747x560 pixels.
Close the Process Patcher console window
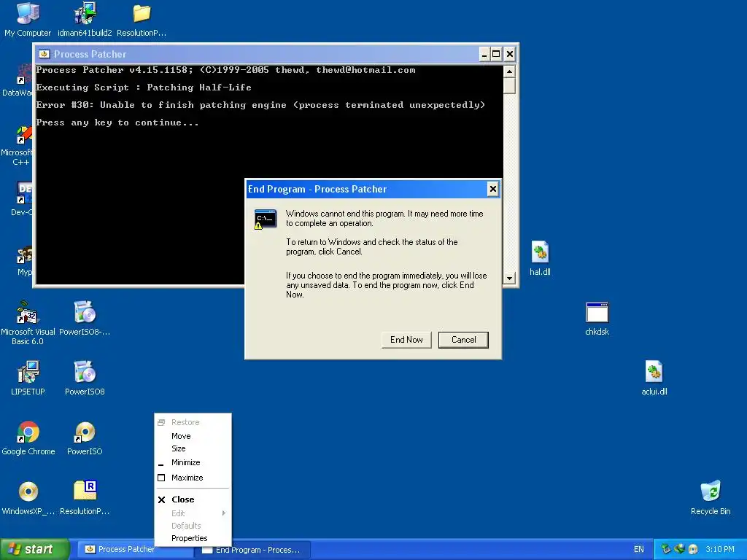[x=509, y=54]
